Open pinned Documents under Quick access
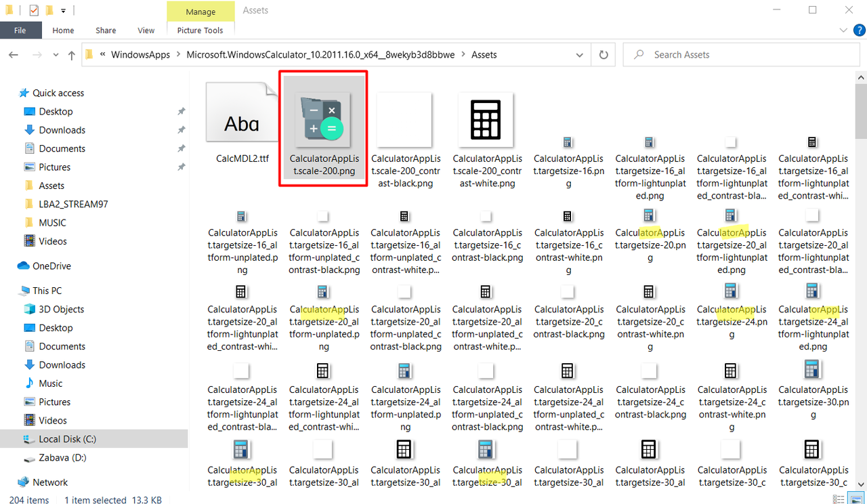 pyautogui.click(x=62, y=148)
